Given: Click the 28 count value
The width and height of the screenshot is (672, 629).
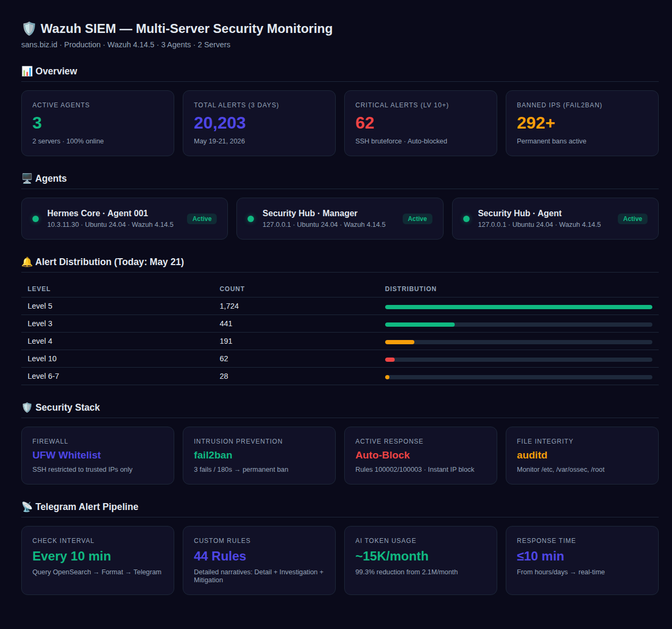Looking at the screenshot, I should 224,376.
